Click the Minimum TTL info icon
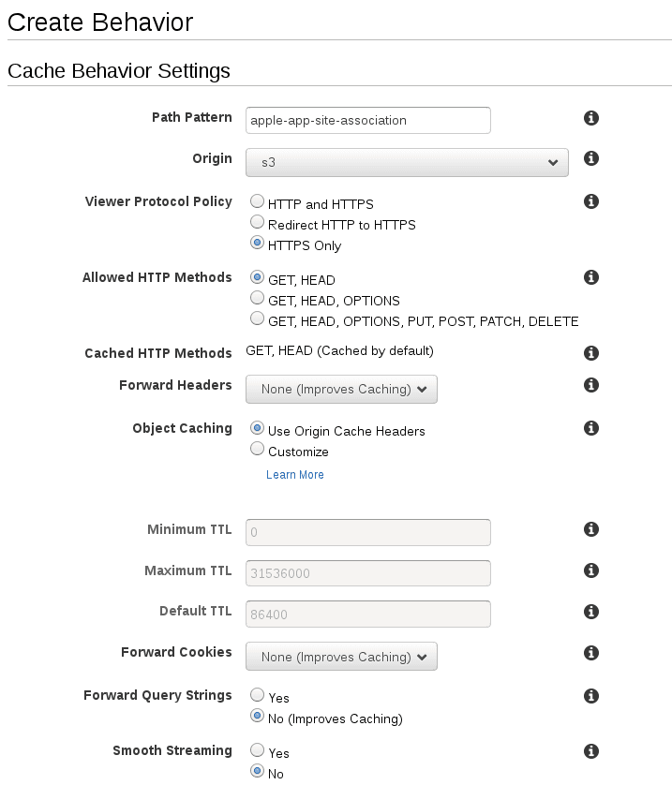 [x=591, y=529]
